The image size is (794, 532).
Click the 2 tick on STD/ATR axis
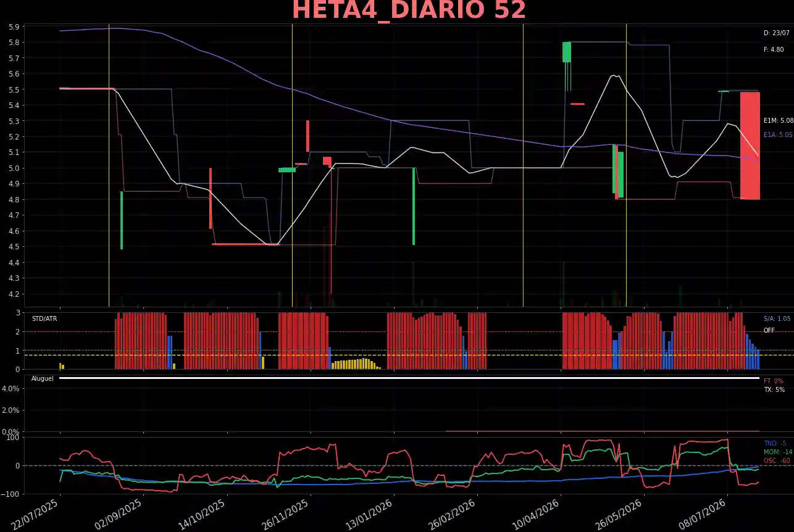(x=18, y=331)
